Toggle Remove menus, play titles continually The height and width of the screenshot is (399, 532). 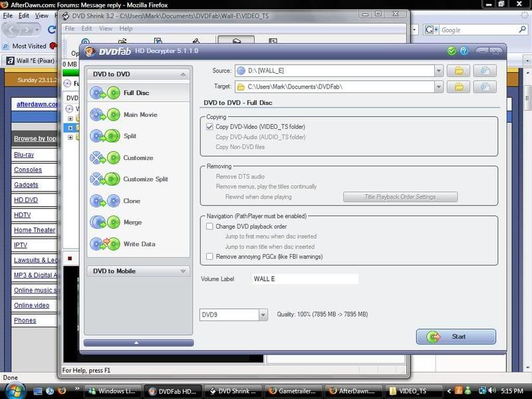266,187
